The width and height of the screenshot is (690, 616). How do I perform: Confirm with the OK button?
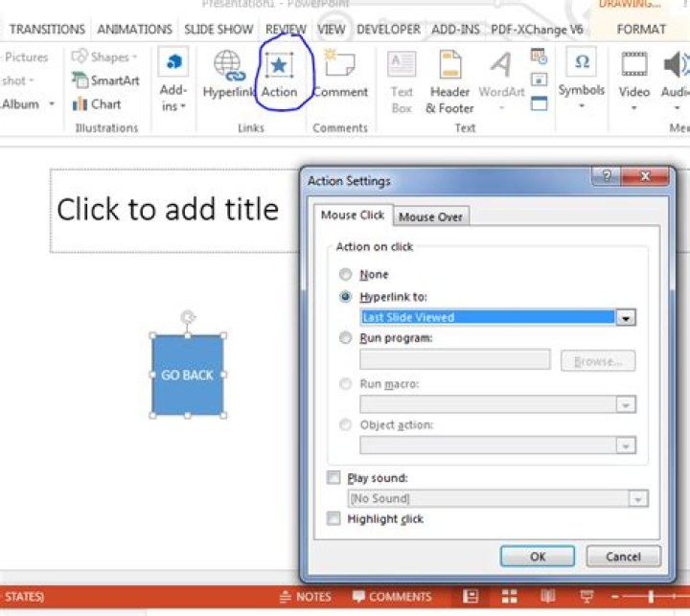coord(538,557)
